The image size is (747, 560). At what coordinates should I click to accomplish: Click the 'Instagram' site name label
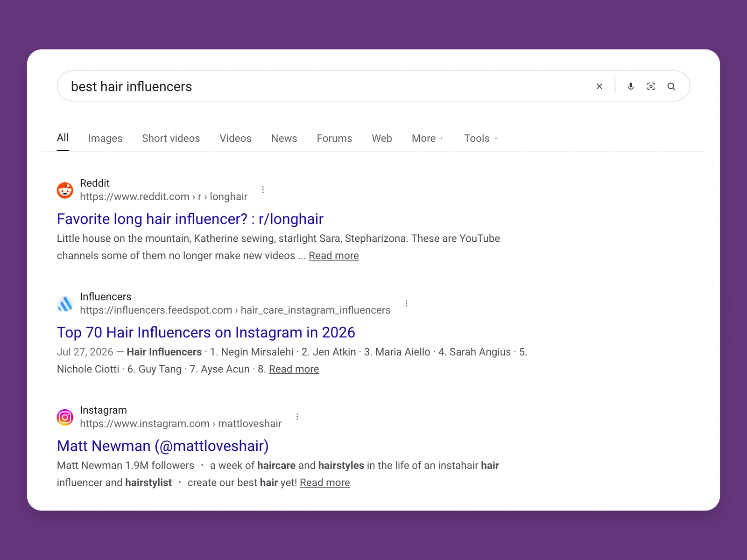click(103, 410)
